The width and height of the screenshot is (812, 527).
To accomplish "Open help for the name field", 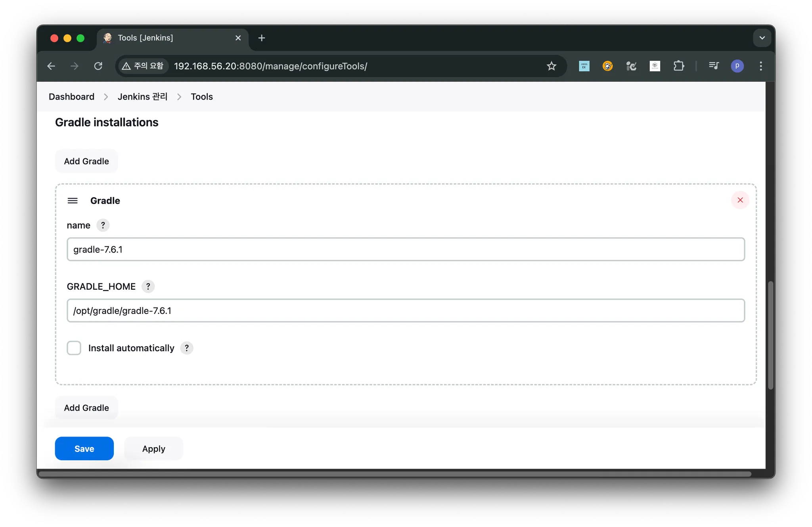I will (x=103, y=225).
